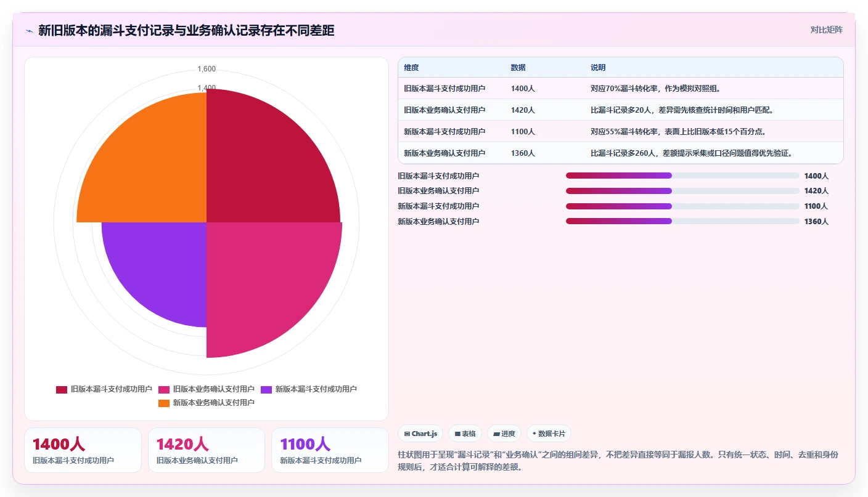This screenshot has height=497, width=868.
Task: Click the page title 新旧版本的漏斗支付记录
Action: [186, 30]
